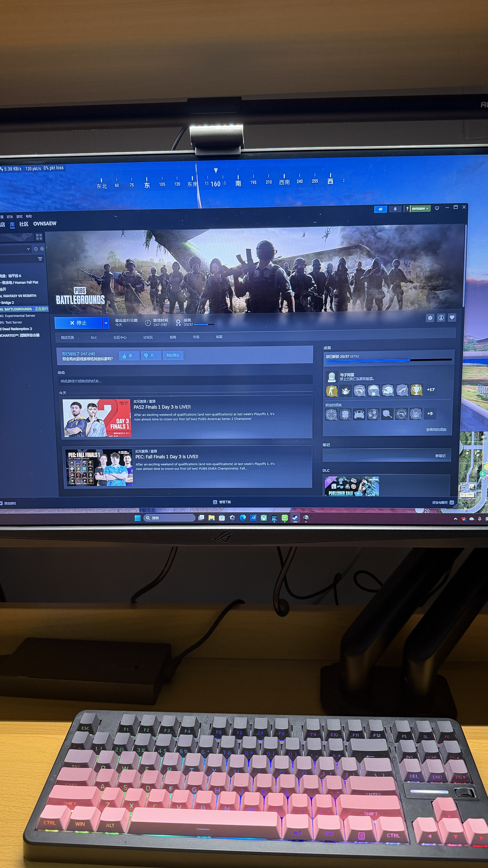Click the recent-sort clock icon in library sidebar

[36, 249]
